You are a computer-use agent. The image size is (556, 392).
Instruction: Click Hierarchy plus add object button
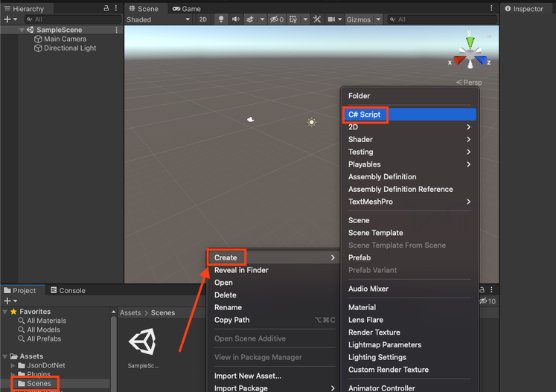tap(10, 19)
